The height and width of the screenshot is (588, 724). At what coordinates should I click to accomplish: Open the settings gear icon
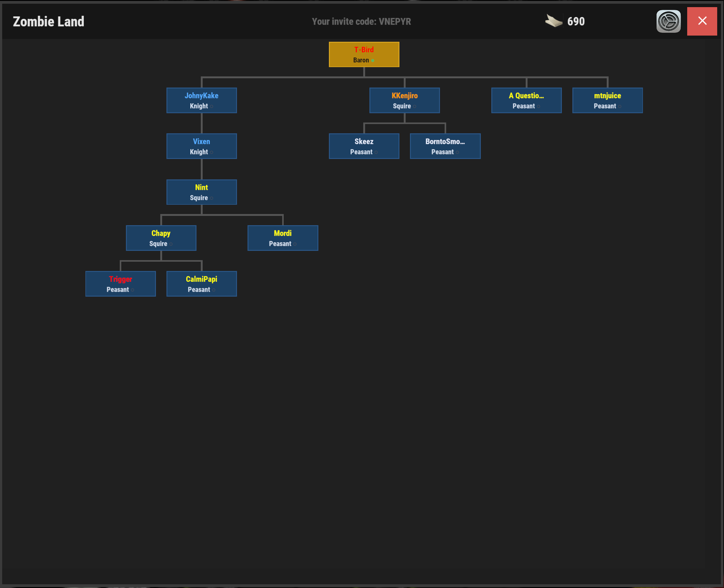click(x=668, y=21)
